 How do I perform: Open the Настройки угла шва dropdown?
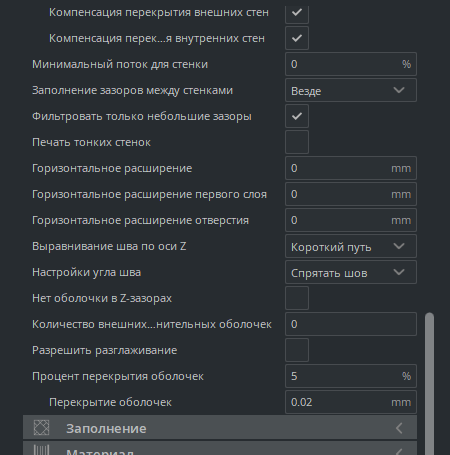pyautogui.click(x=351, y=272)
